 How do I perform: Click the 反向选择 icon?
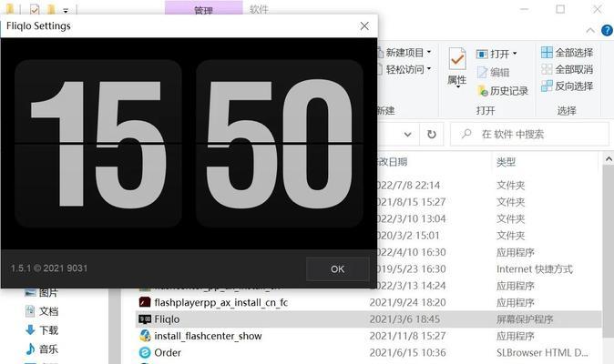coord(547,86)
